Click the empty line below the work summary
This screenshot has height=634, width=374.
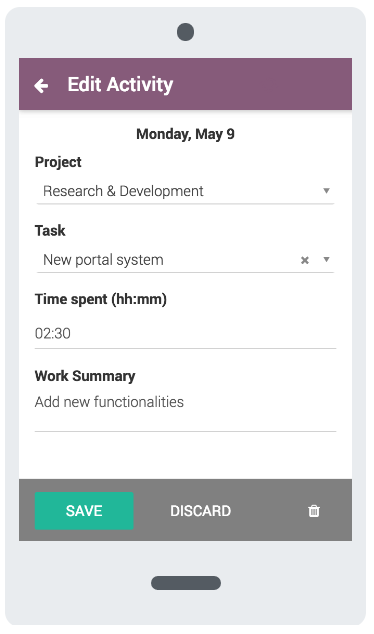[185, 422]
